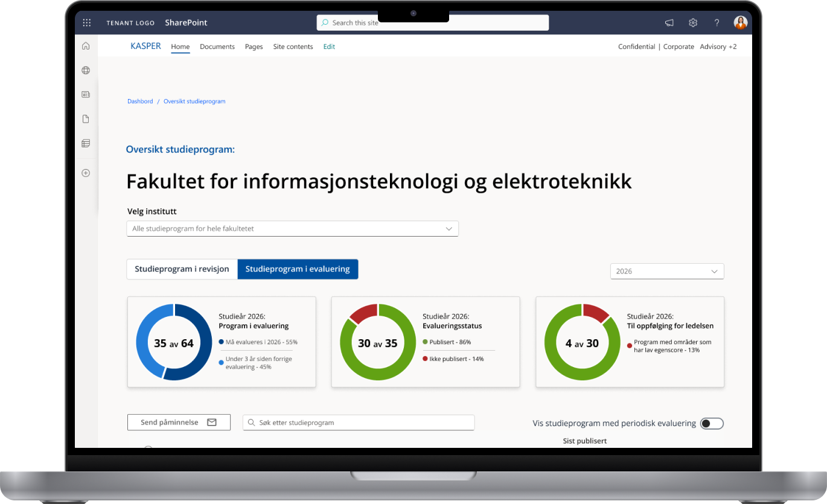Switch to the Studieprogram i revisjon tab
The width and height of the screenshot is (827, 504).
181,269
